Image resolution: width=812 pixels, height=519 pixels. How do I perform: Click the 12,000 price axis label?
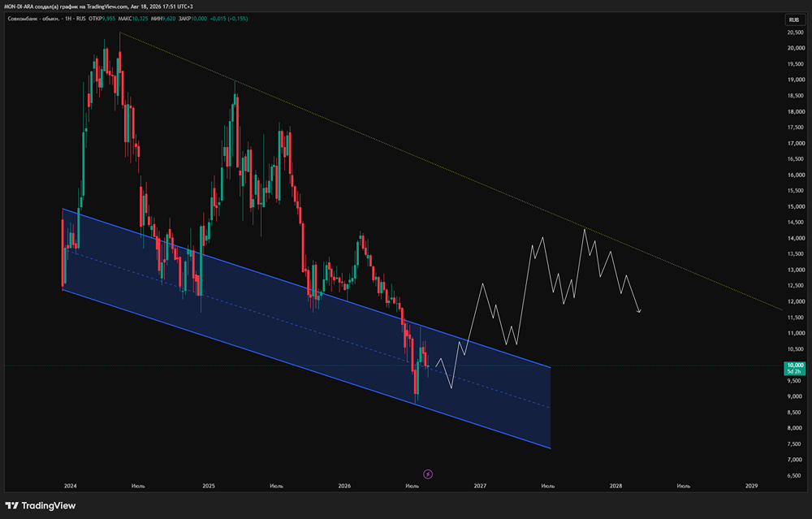coord(796,301)
